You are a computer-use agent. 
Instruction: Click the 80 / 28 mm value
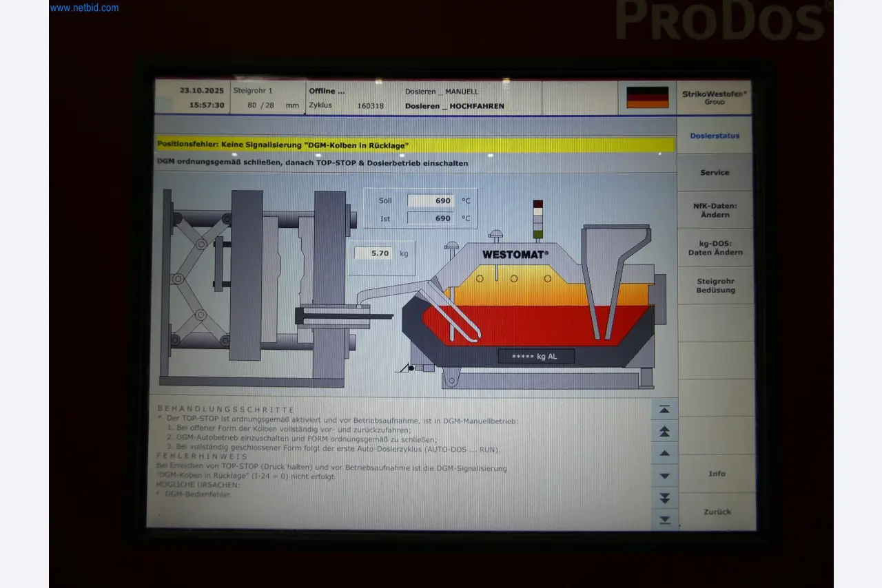coord(274,105)
